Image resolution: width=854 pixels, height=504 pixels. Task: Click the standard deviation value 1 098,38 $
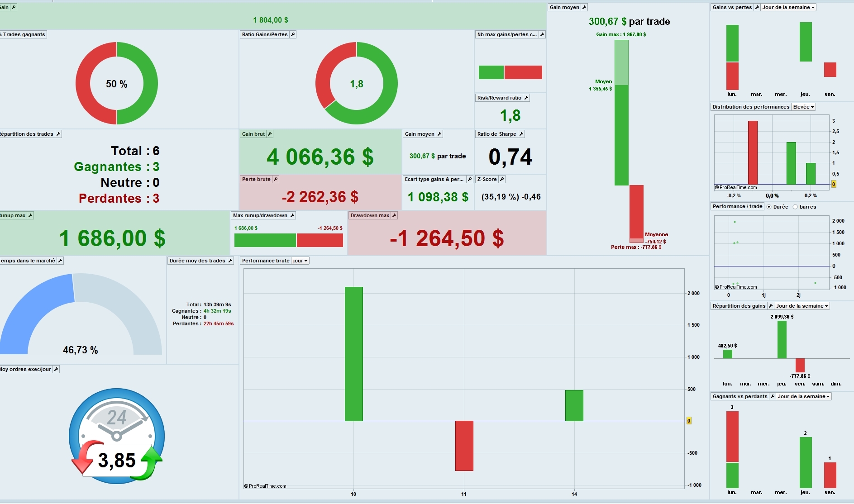pos(438,197)
